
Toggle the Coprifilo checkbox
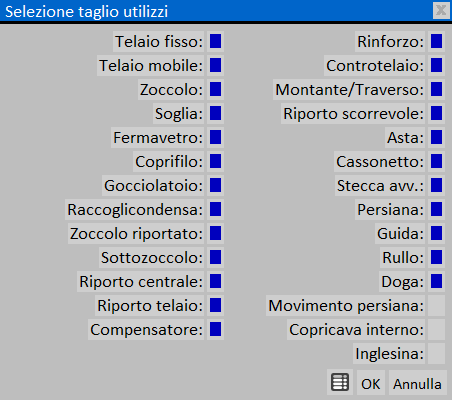(215, 161)
